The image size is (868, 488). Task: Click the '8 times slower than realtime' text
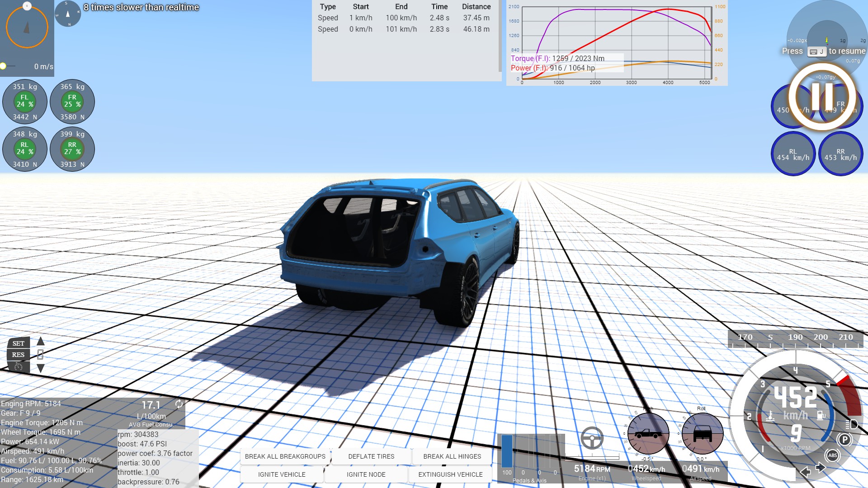(141, 7)
